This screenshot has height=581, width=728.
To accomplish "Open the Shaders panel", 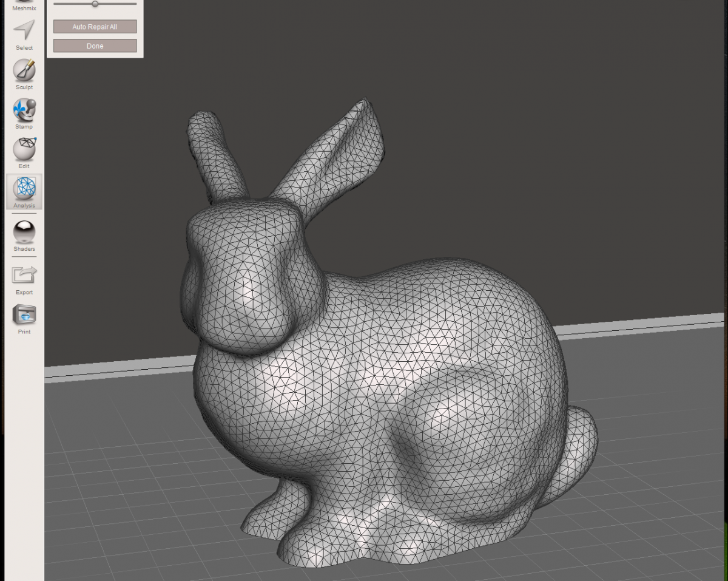I will [x=24, y=236].
